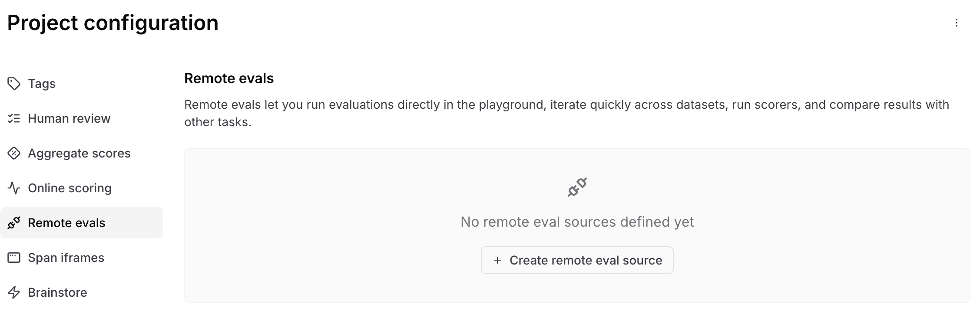
Task: Open the Tags configuration section
Action: (42, 84)
